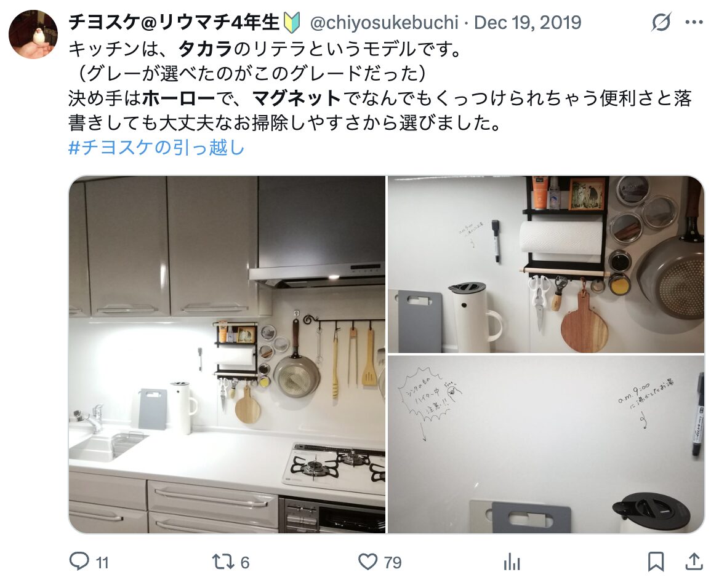Viewport: 719px width, 588px height.
Task: Open the @chiyosukebuchi handle link
Action: pyautogui.click(x=384, y=22)
